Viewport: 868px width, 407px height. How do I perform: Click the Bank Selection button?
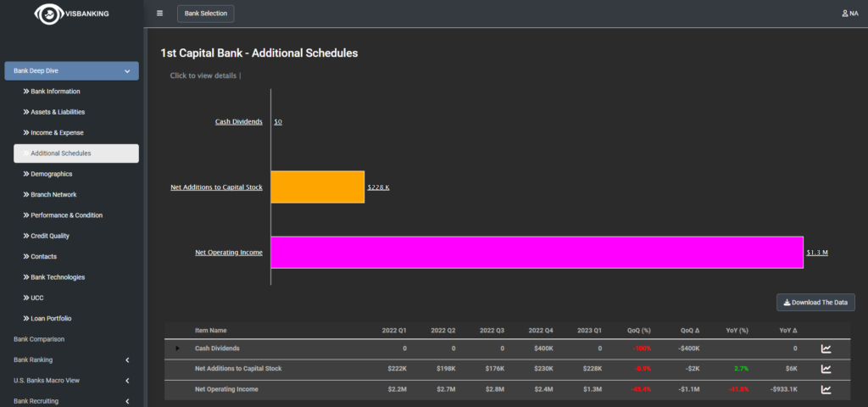[205, 14]
